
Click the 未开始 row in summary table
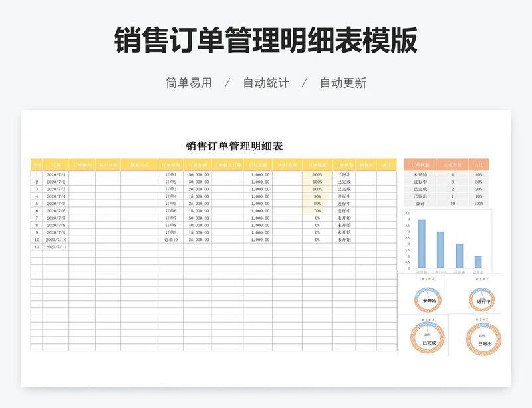click(446, 174)
